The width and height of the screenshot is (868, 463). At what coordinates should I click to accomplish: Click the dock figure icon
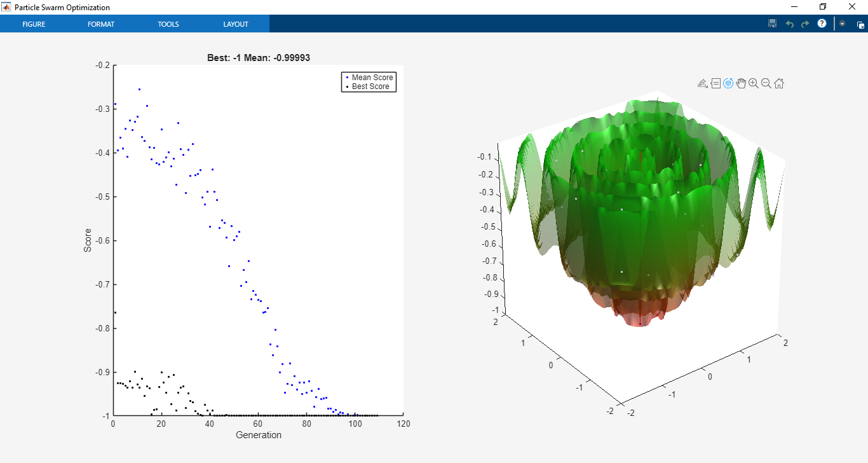click(860, 25)
